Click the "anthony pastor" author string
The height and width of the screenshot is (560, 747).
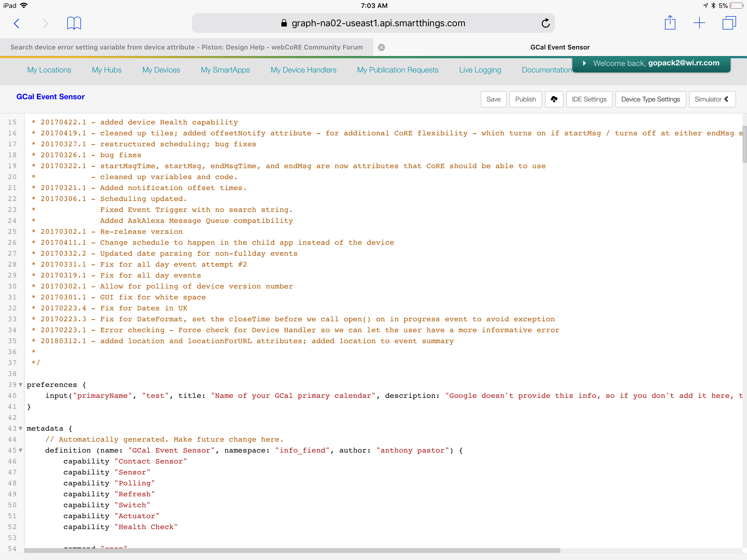[413, 451]
